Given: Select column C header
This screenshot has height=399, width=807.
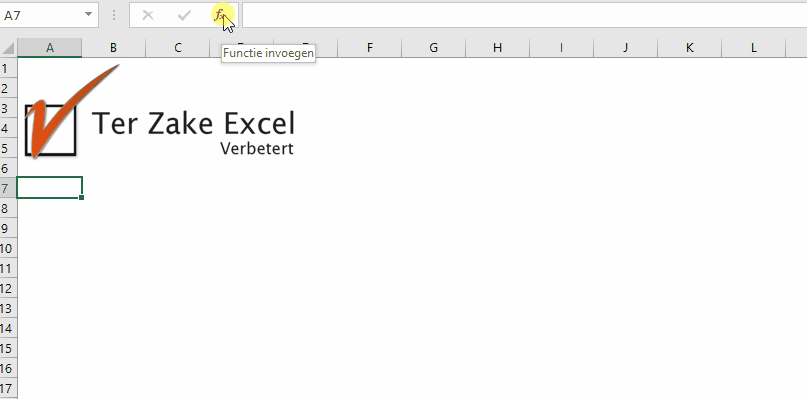Looking at the screenshot, I should point(178,48).
